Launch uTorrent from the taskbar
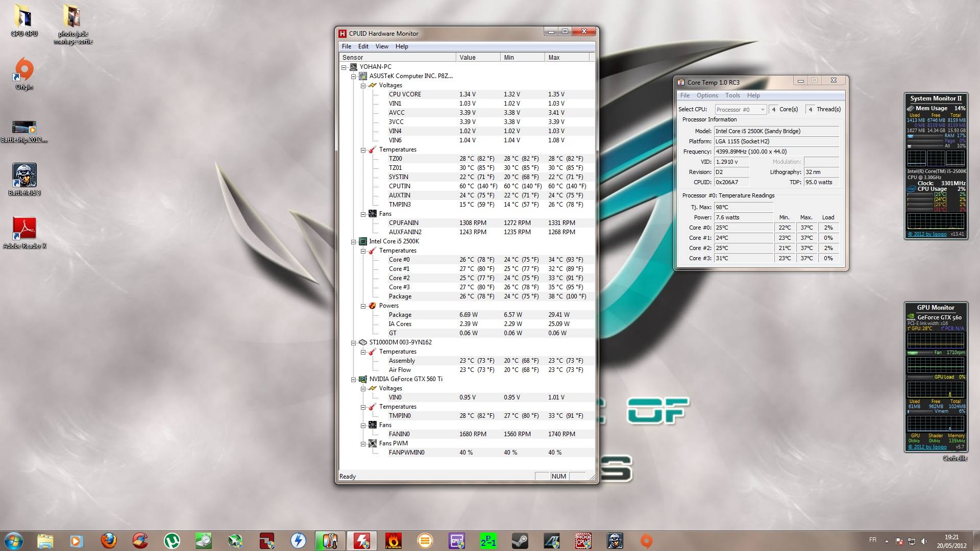 point(171,540)
